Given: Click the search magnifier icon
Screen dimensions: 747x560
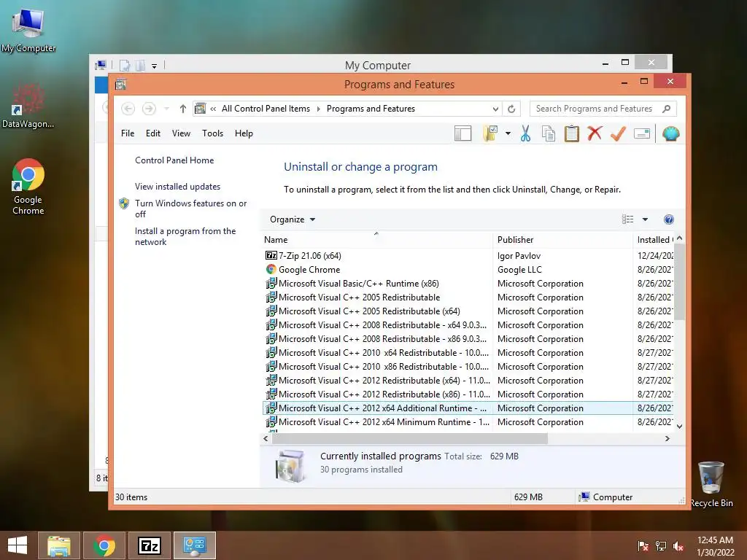Looking at the screenshot, I should tap(667, 109).
